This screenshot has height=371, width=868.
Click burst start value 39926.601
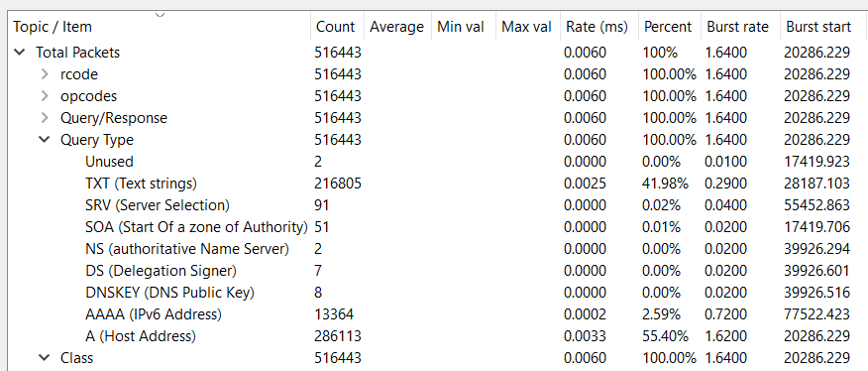point(816,271)
